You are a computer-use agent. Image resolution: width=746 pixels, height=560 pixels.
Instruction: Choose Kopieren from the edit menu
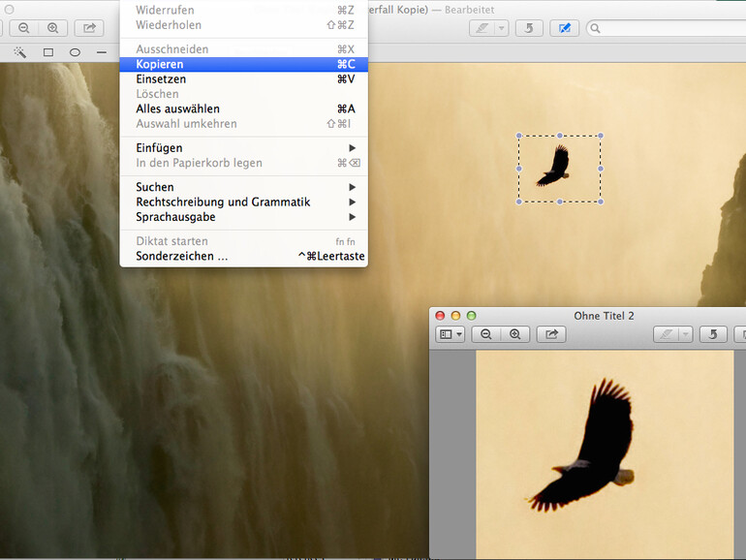[242, 64]
